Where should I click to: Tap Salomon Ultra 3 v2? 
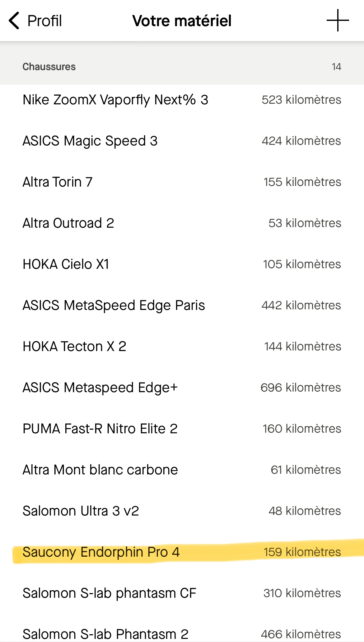[81, 511]
